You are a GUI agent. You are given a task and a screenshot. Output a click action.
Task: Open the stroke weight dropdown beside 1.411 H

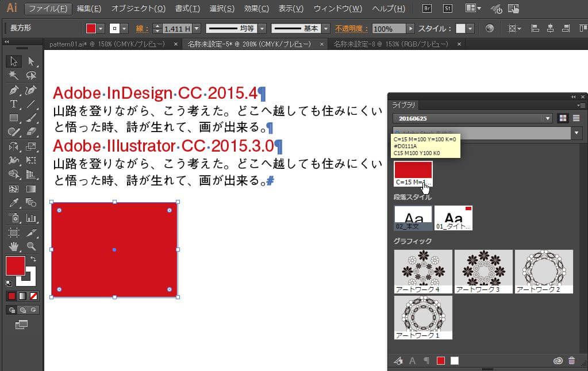pos(197,29)
